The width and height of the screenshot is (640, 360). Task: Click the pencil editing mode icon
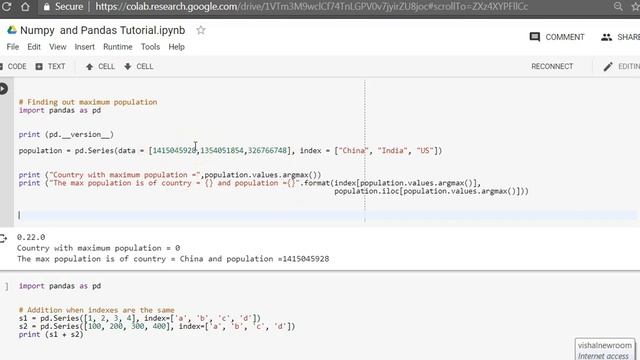pyautogui.click(x=608, y=67)
